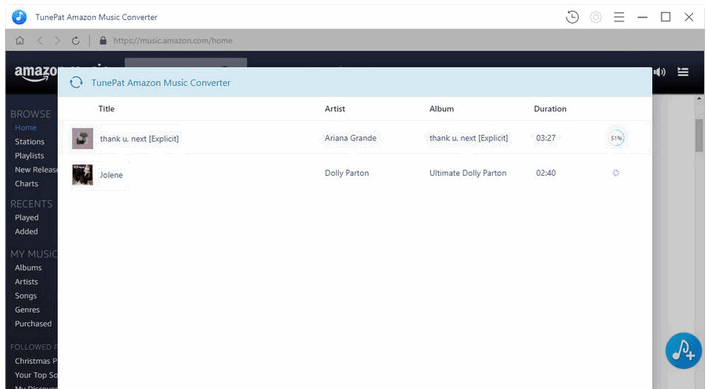Click the Amazon Music volume speaker icon
The height and width of the screenshot is (389, 706).
[x=660, y=72]
